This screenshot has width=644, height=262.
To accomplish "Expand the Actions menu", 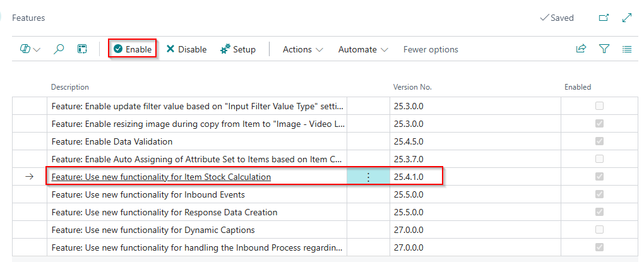I will 302,49.
